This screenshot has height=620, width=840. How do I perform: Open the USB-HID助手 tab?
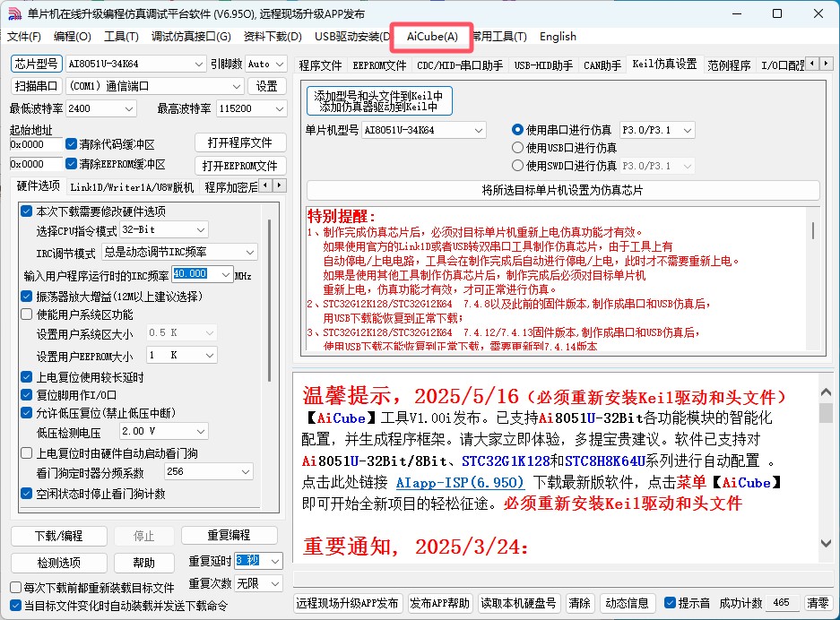(543, 65)
